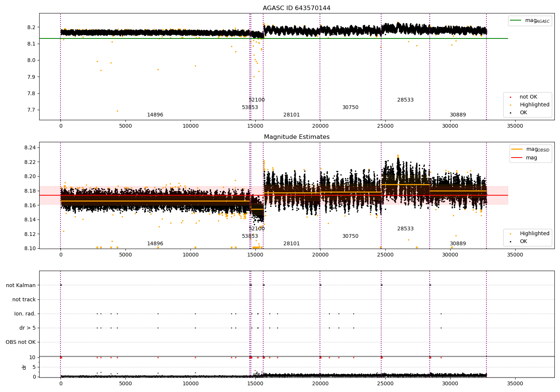Click y-axis tick 7.9 in top plot
The width and height of the screenshot is (560, 392).
pos(31,77)
